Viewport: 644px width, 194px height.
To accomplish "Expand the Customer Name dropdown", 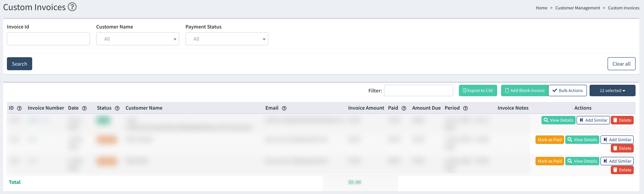I will pyautogui.click(x=137, y=39).
